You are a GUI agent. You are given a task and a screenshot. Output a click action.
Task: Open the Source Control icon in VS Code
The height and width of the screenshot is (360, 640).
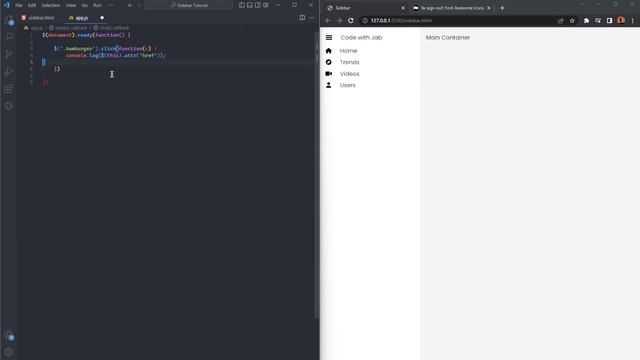9,54
